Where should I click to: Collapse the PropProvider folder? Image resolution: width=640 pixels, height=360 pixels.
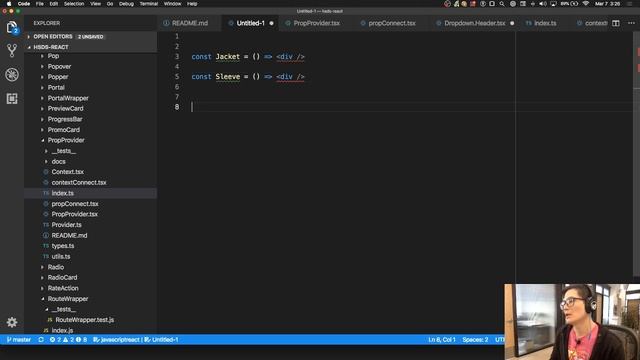(x=66, y=140)
